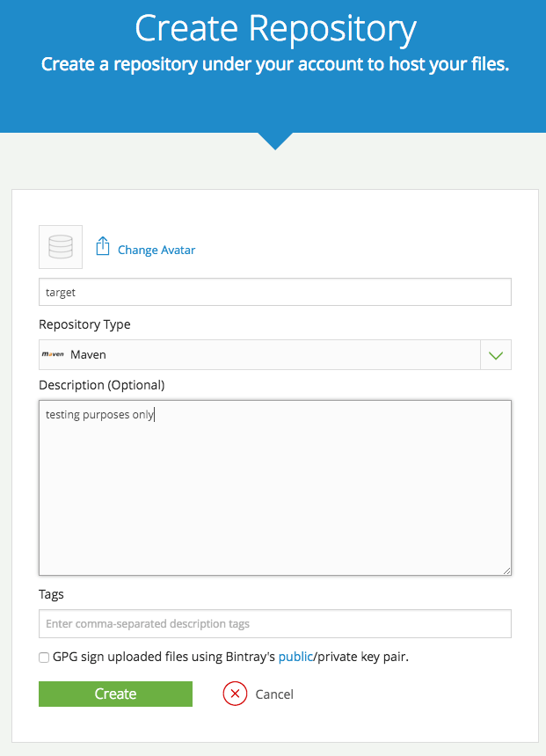Expand the repository type options list

[x=496, y=354]
